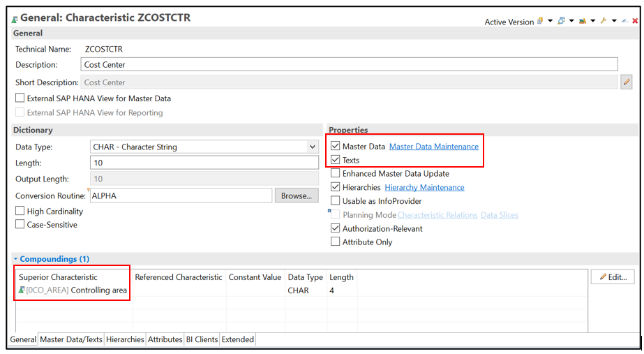The width and height of the screenshot is (644, 354).
Task: Click the Edit... compounding button
Action: click(x=613, y=276)
